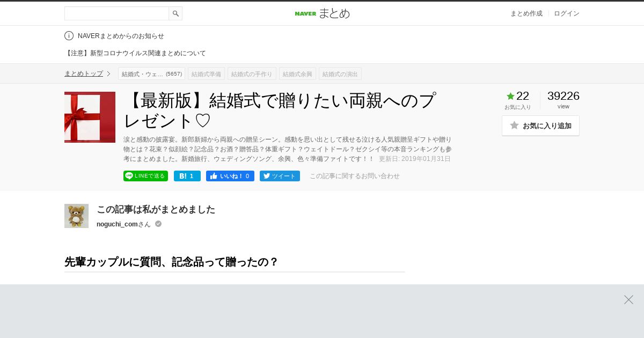Click the search input field
This screenshot has height=338, width=644.
click(x=116, y=13)
